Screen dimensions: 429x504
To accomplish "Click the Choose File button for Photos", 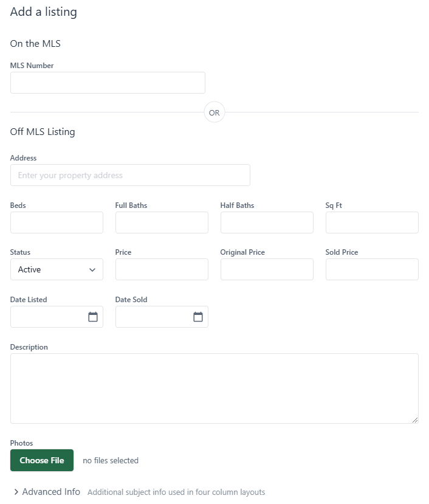I will click(41, 460).
